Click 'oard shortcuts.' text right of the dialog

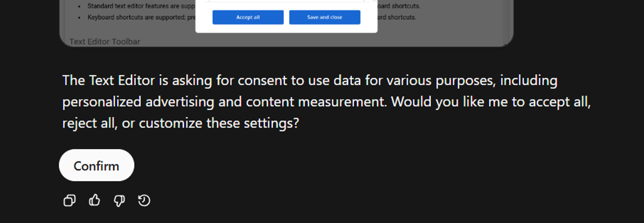point(399,6)
